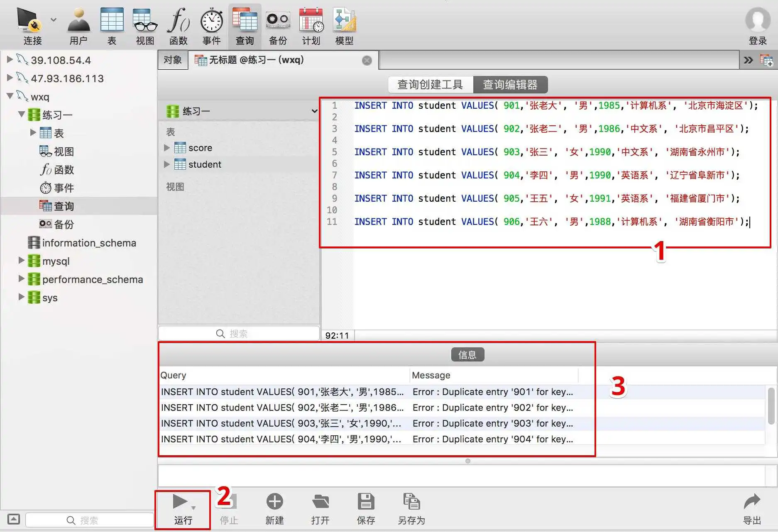Expand the student table in list
The width and height of the screenshot is (778, 532).
click(x=167, y=164)
